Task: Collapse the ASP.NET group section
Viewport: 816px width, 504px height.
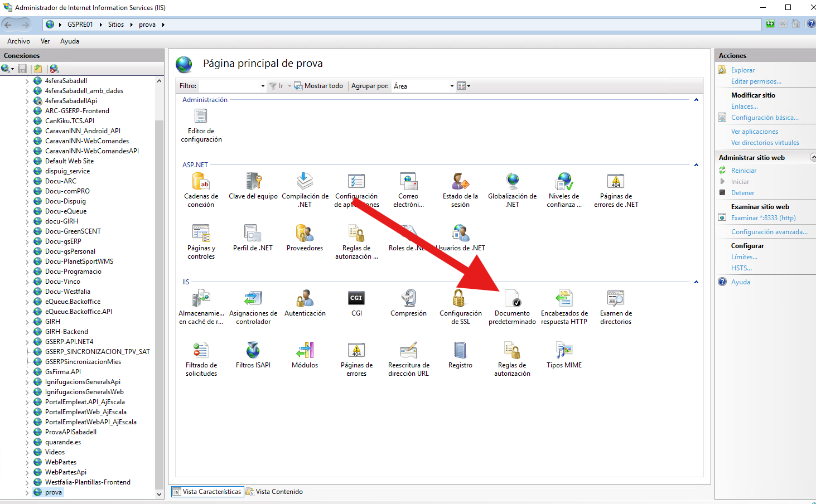Action: click(696, 165)
